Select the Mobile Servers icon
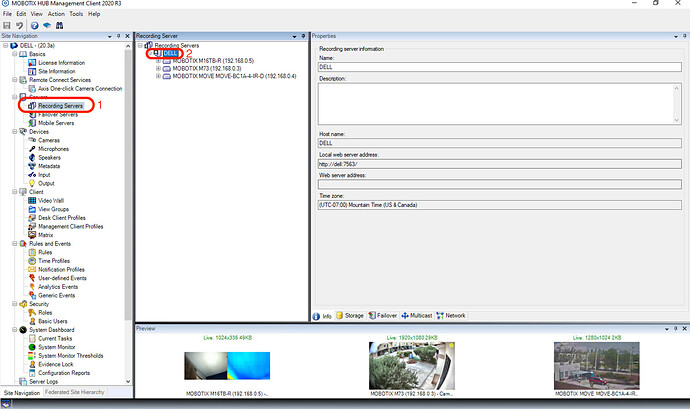 pos(32,123)
